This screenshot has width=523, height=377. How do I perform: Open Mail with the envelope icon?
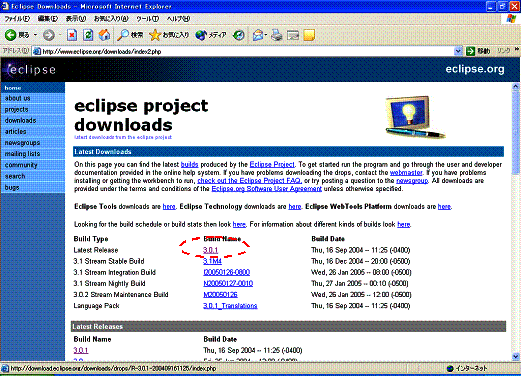coord(257,35)
